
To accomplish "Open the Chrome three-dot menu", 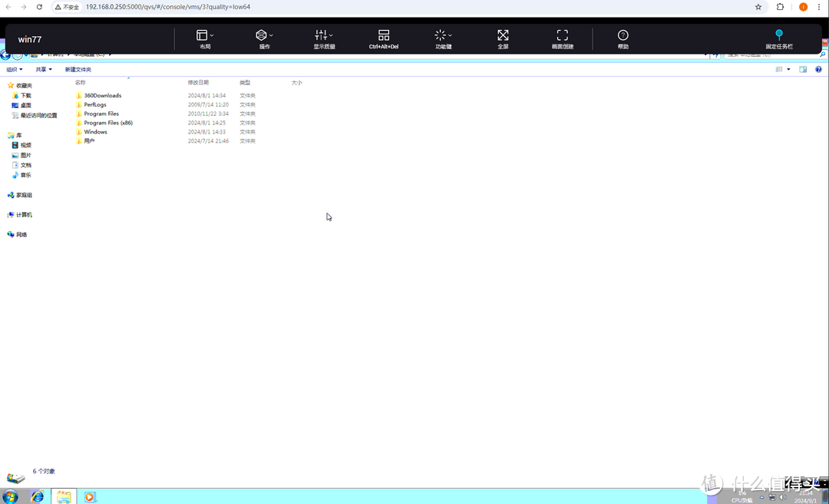I will 819,7.
